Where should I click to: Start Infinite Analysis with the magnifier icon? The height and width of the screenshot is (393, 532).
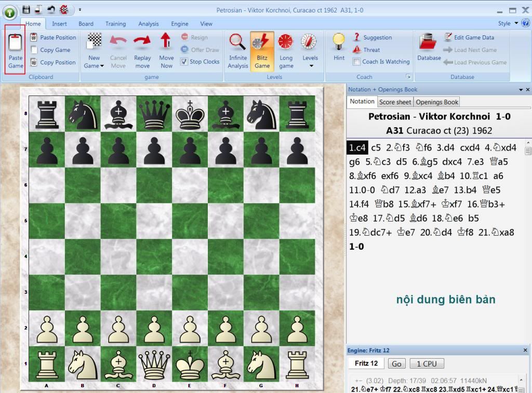[x=238, y=50]
